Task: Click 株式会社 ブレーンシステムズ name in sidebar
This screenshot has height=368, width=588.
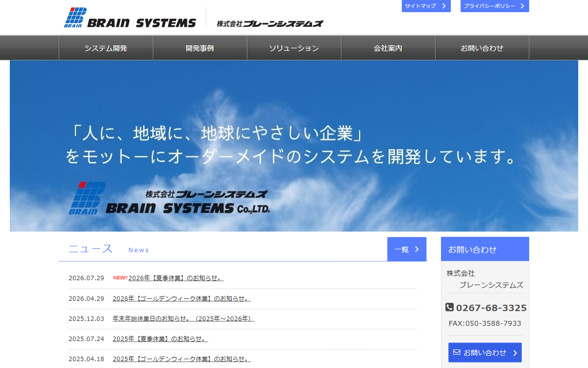Action: pos(485,279)
